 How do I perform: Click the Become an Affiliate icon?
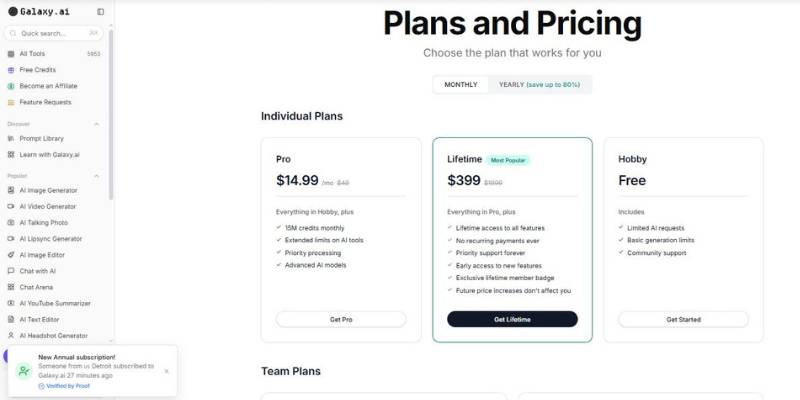pos(11,86)
